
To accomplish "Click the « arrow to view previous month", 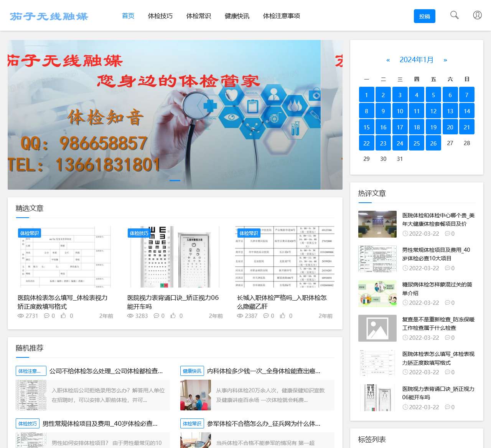I will [x=387, y=60].
